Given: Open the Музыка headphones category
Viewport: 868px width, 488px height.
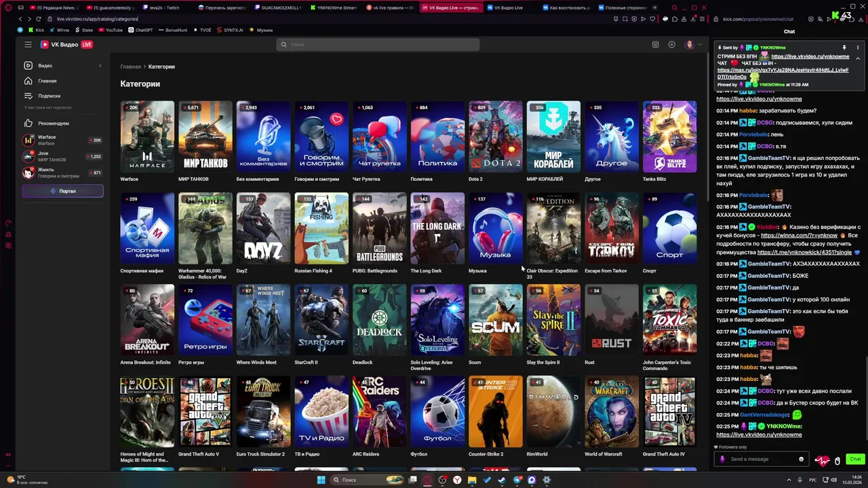Looking at the screenshot, I should click(x=496, y=228).
